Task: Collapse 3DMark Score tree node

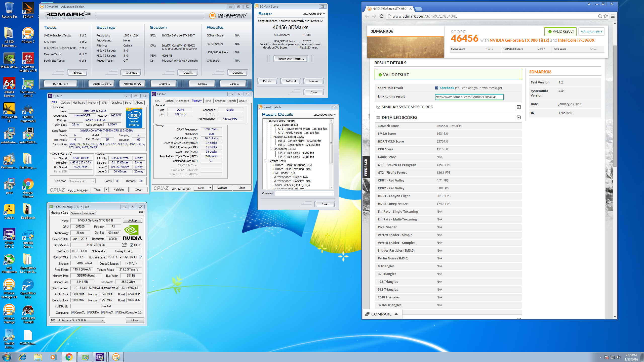Action: pos(266,121)
